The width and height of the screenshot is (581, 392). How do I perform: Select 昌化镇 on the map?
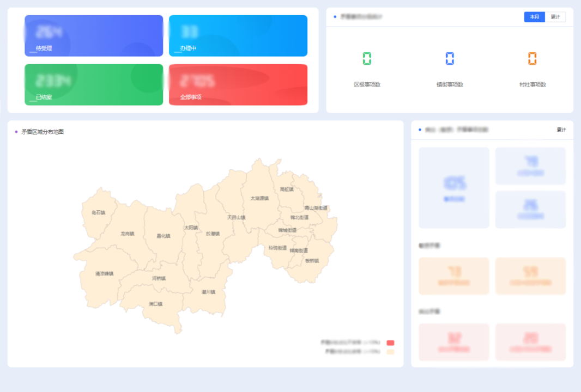(x=164, y=236)
